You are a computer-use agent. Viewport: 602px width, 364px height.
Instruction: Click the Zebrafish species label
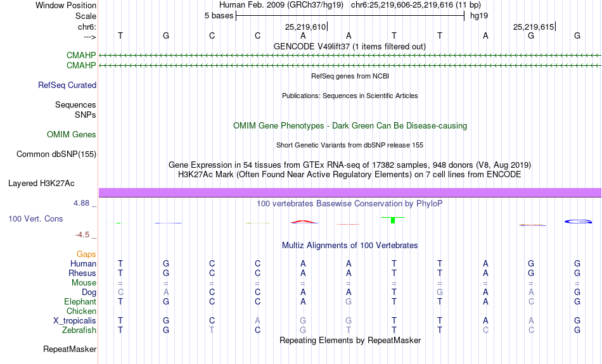click(x=79, y=330)
